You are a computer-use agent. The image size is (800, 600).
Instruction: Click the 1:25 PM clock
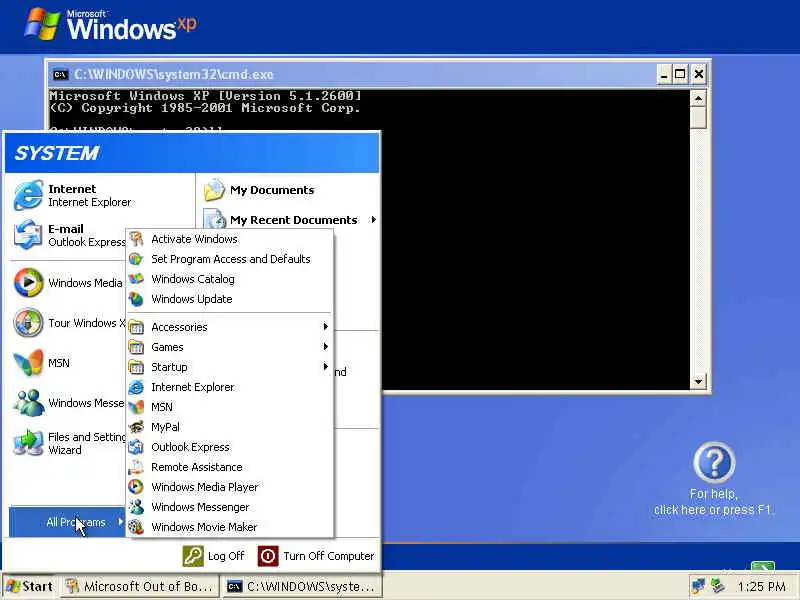tap(762, 586)
